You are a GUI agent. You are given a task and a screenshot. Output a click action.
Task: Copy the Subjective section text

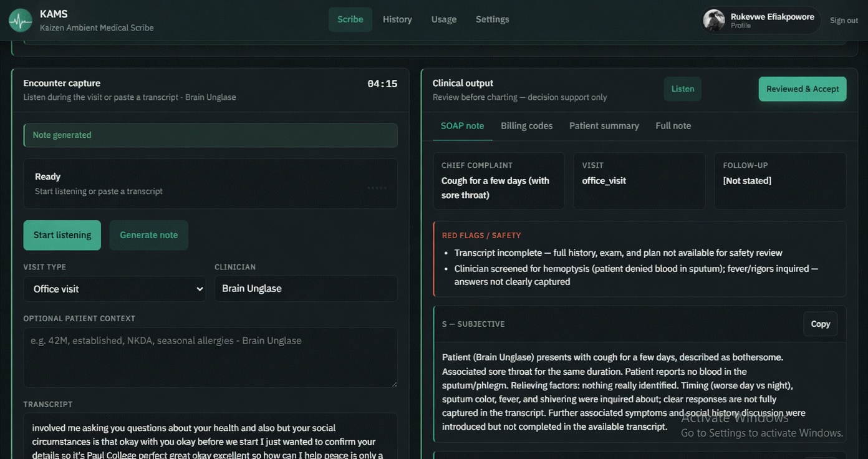pos(821,324)
